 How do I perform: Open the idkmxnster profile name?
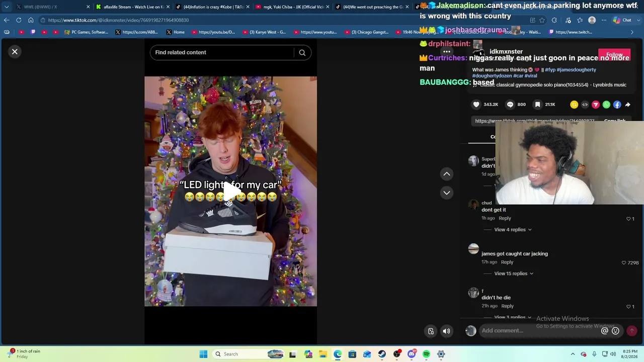pyautogui.click(x=506, y=51)
